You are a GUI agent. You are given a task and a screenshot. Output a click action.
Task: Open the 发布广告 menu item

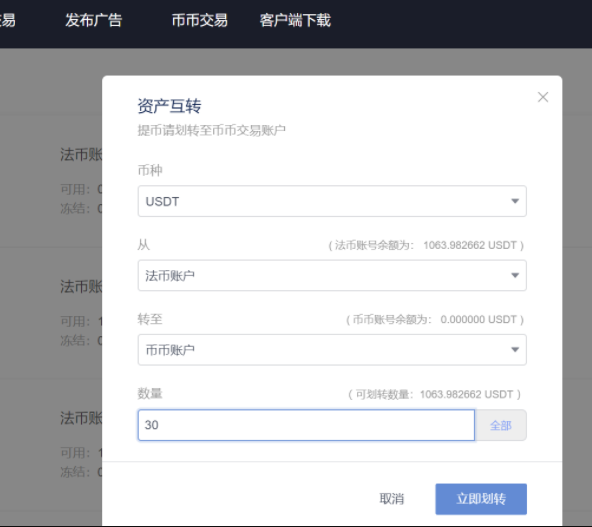click(94, 20)
